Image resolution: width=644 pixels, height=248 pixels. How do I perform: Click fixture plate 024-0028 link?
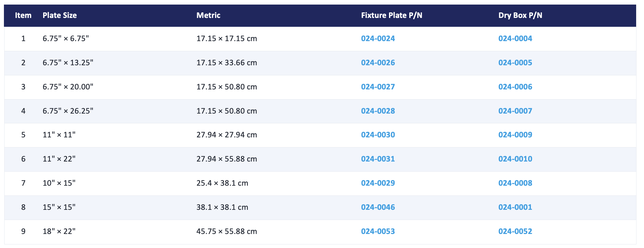click(x=378, y=111)
